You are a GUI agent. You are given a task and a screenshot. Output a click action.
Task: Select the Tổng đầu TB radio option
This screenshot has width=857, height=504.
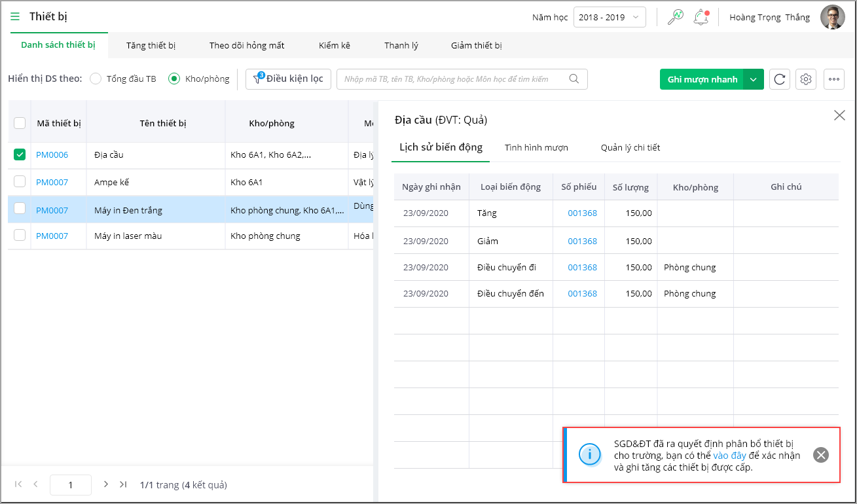(x=96, y=79)
